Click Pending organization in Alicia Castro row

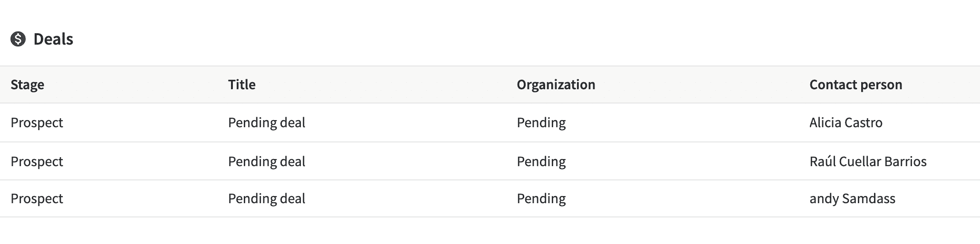click(541, 122)
